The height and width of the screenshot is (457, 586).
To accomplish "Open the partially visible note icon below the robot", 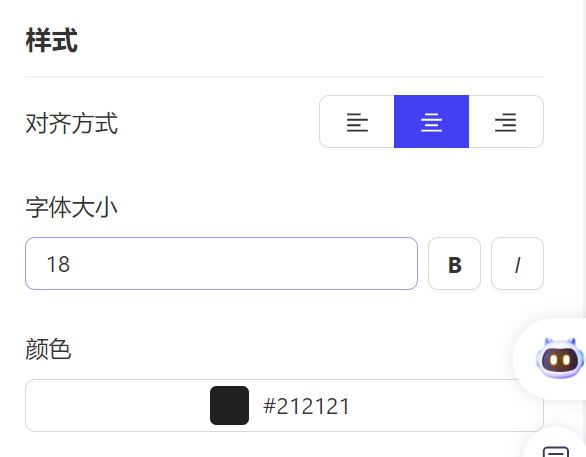I will (x=556, y=452).
